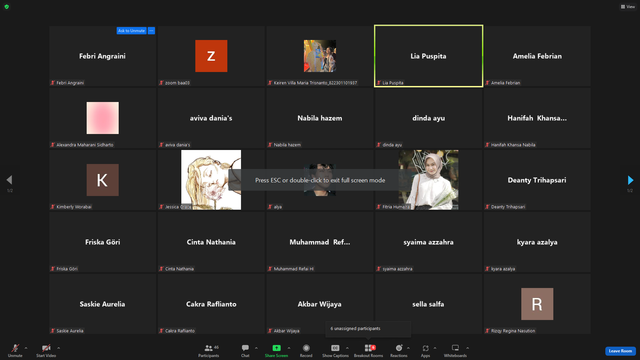This screenshot has width=640, height=360.
Task: Select the pink avatar of Alexandra Maharani
Action: click(102, 118)
